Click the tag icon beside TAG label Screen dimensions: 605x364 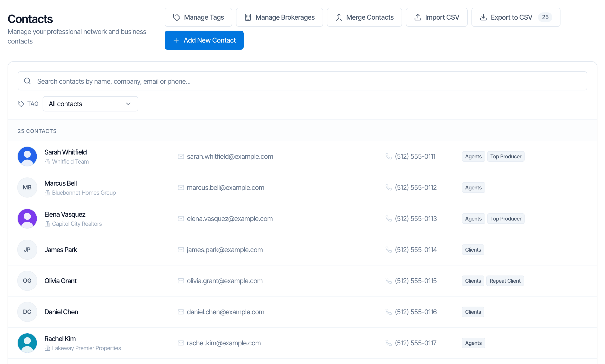coord(21,104)
